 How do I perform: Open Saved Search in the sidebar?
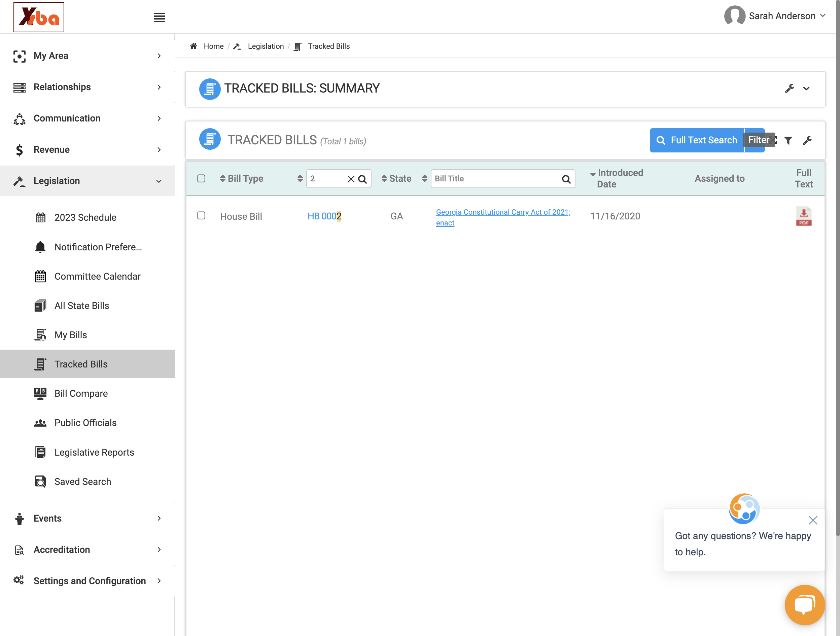pyautogui.click(x=87, y=482)
